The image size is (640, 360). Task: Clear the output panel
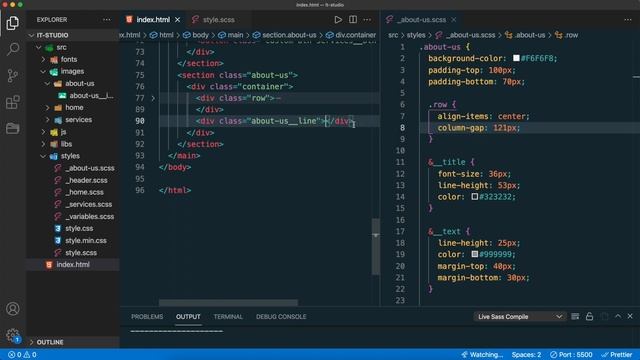[x=575, y=316]
